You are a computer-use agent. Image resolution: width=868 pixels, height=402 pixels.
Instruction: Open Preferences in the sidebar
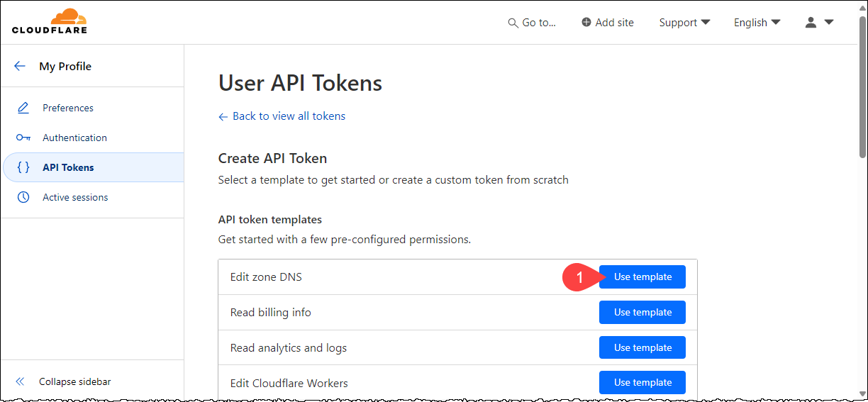tap(68, 108)
